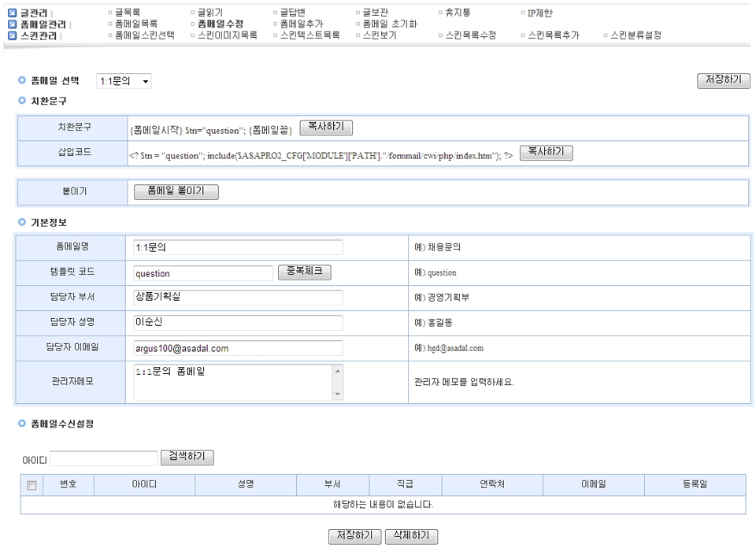Click the textarea scroll-up arrow in 관리자메모
This screenshot has width=756, height=548.
coord(338,371)
